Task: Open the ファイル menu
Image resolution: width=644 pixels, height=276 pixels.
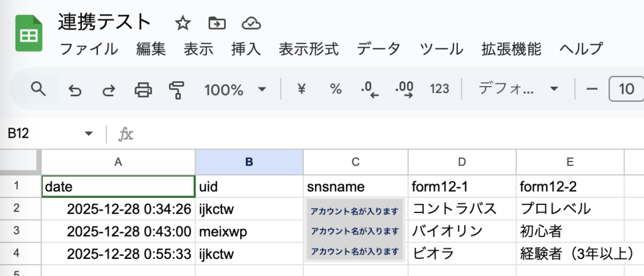Action: click(x=88, y=48)
